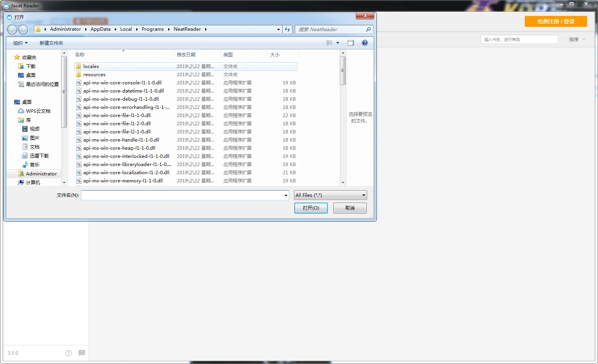Sort by 修改日期 column header
This screenshot has height=364, width=598.
(x=186, y=55)
